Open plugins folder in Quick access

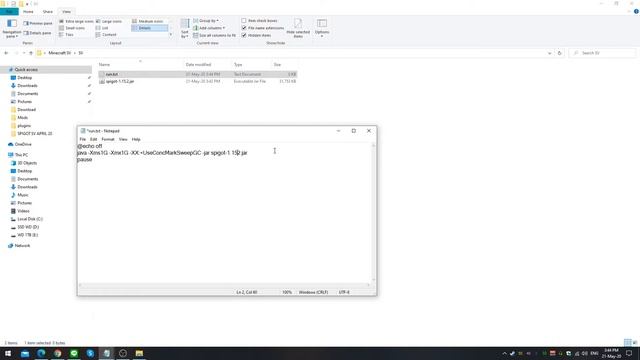[24, 126]
